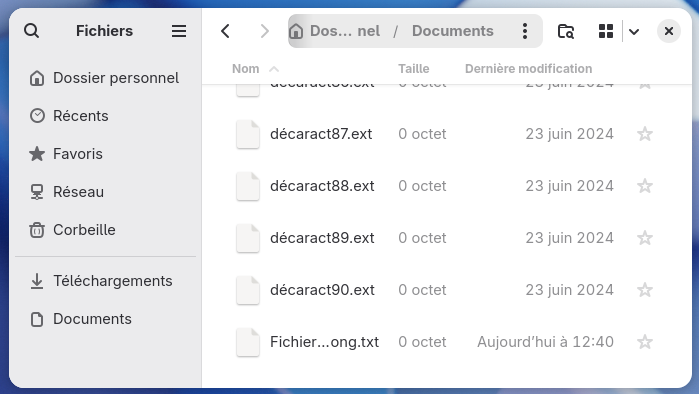Star décaract87.ext as favorite

[x=645, y=134]
